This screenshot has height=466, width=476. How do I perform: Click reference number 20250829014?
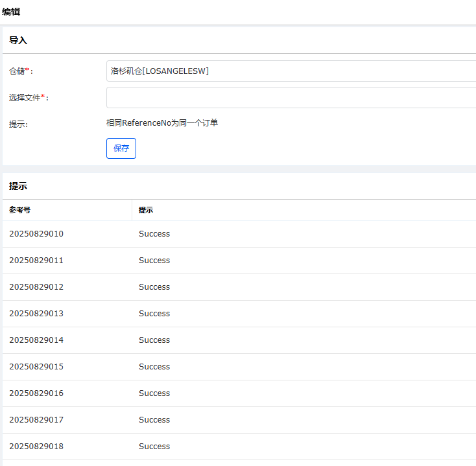coord(36,340)
